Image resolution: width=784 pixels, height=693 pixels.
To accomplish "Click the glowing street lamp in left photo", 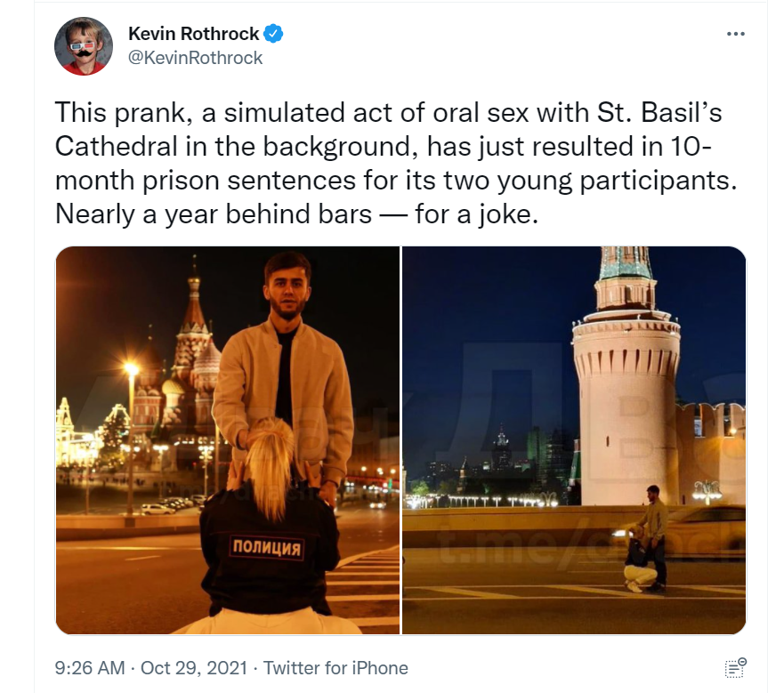I will (132, 369).
